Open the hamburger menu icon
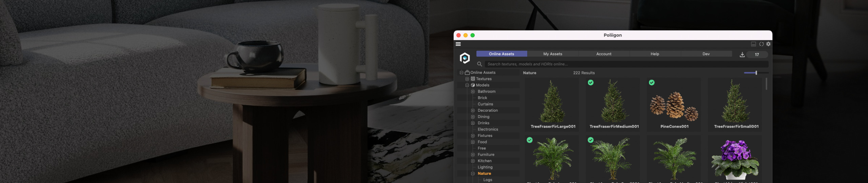The width and height of the screenshot is (868, 183). pos(458,44)
